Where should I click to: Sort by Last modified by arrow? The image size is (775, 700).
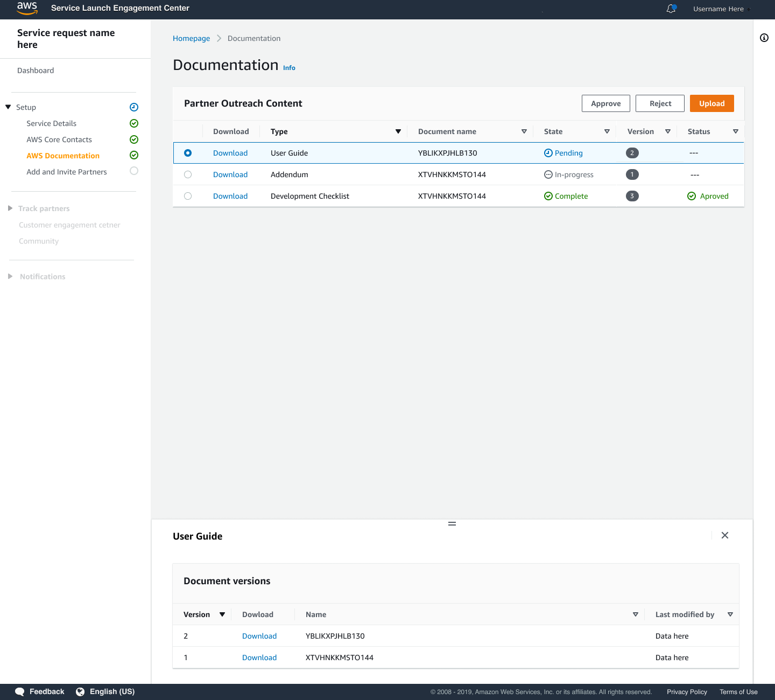(x=730, y=614)
